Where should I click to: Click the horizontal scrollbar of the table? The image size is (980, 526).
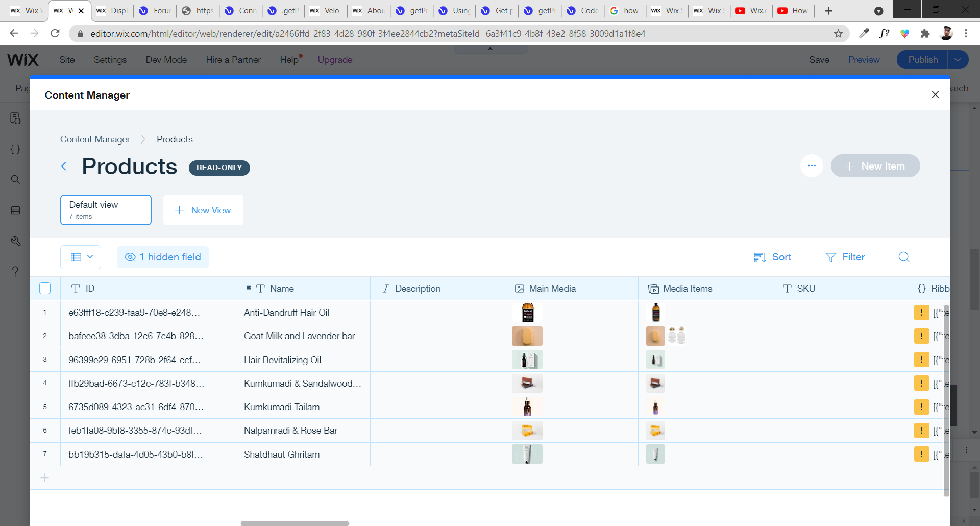295,523
